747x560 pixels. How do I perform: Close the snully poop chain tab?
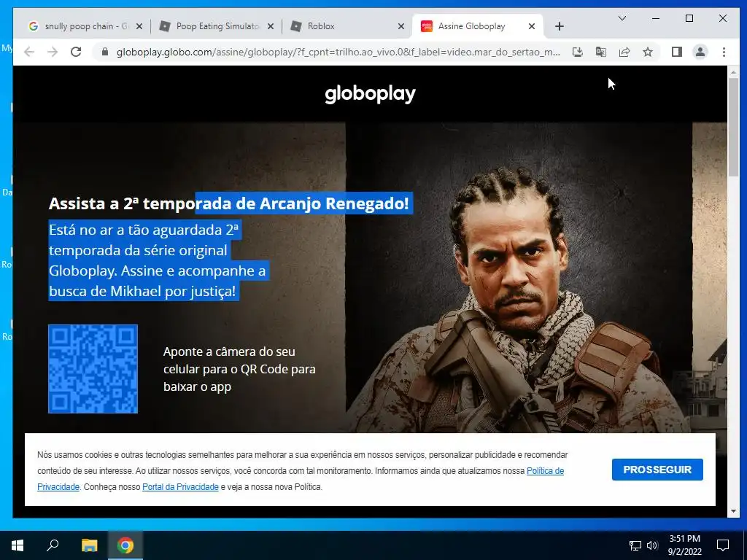(139, 26)
